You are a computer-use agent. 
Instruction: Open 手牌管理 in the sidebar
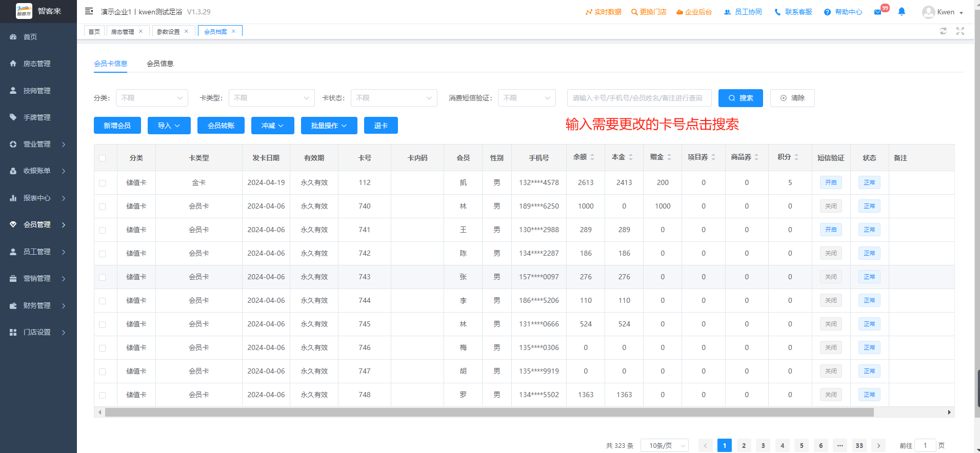(38, 117)
